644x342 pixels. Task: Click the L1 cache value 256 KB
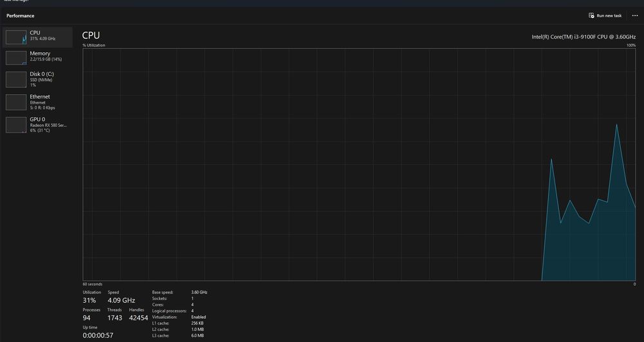tap(197, 323)
